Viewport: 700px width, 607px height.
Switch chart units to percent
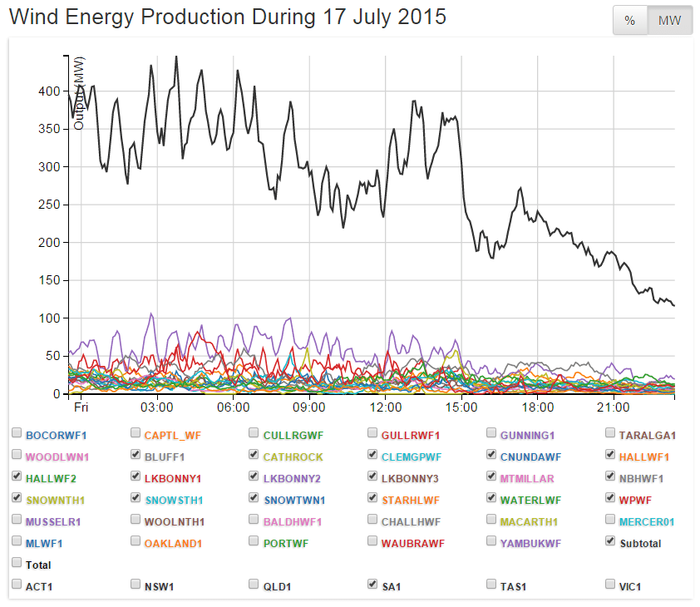coord(630,21)
